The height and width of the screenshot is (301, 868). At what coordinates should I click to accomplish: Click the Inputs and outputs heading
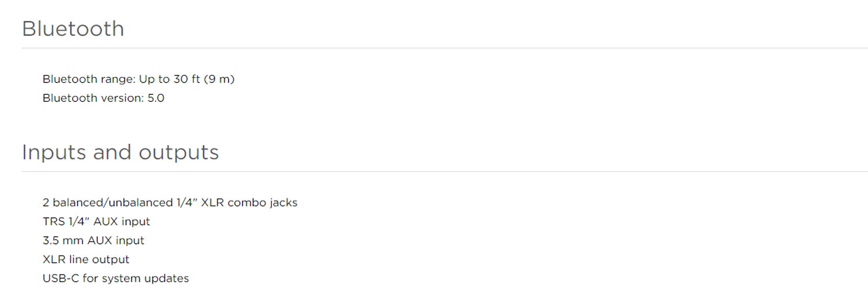coord(120,153)
